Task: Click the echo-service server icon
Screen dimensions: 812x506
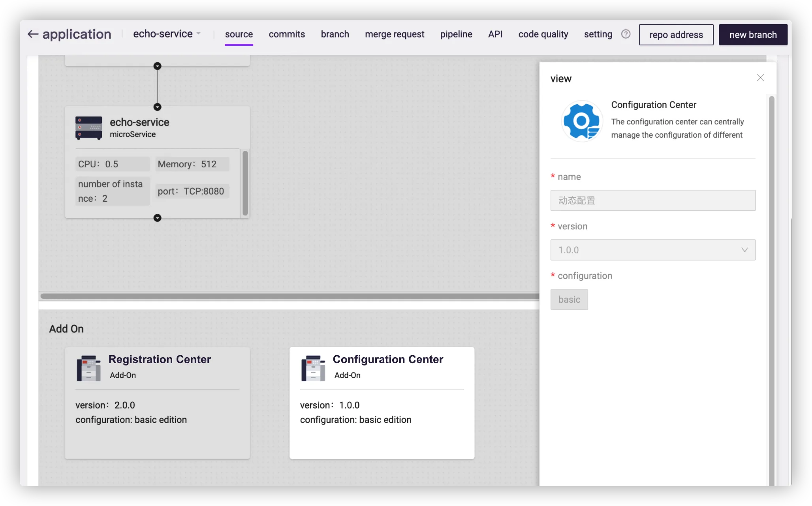Action: 89,128
